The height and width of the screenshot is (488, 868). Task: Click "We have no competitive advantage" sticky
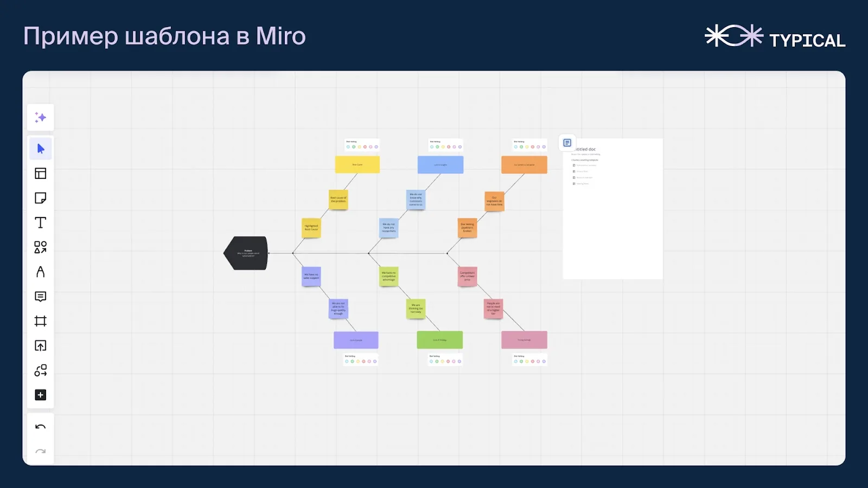(388, 276)
